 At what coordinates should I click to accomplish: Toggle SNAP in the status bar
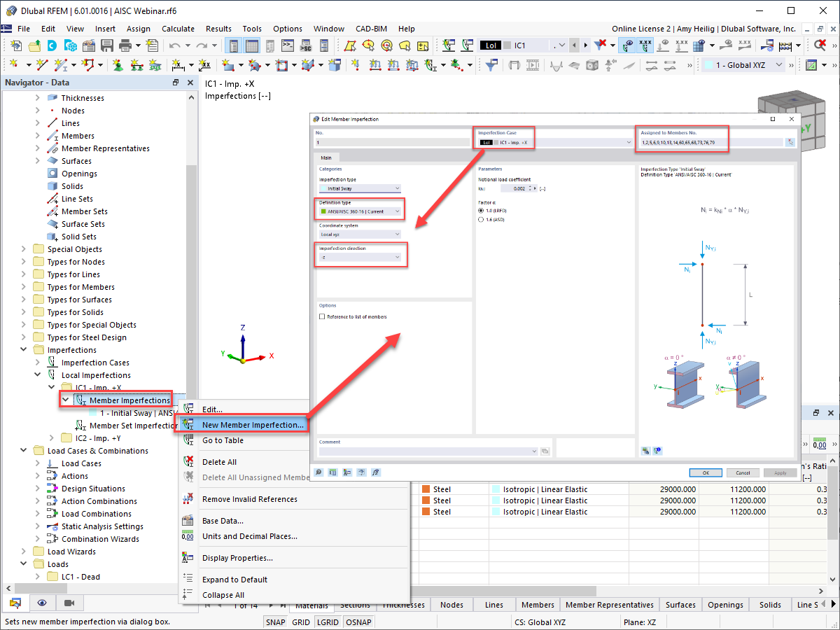[276, 622]
